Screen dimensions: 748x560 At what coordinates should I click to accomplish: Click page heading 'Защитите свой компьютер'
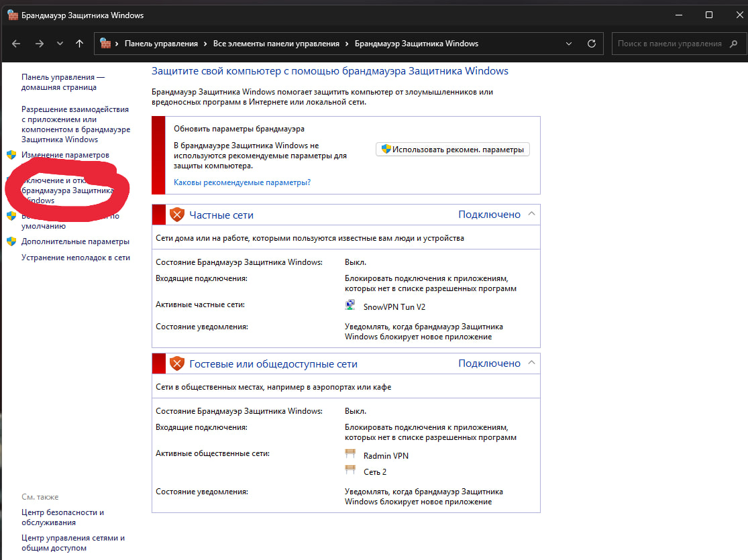coord(329,71)
